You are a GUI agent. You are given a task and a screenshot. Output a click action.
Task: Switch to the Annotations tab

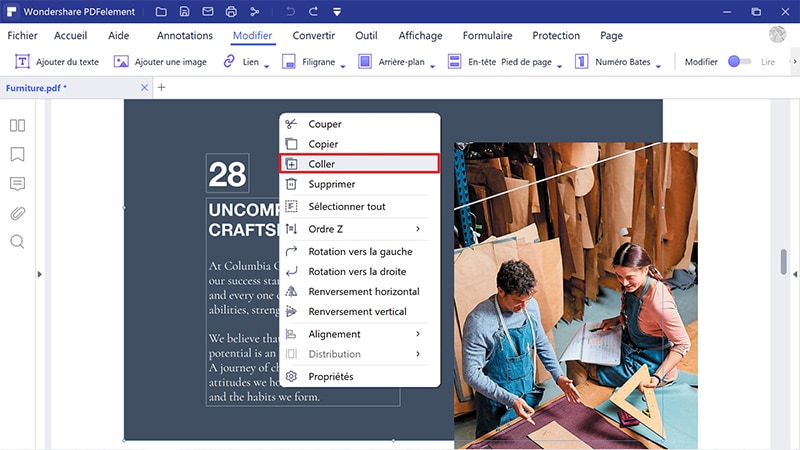(x=185, y=35)
